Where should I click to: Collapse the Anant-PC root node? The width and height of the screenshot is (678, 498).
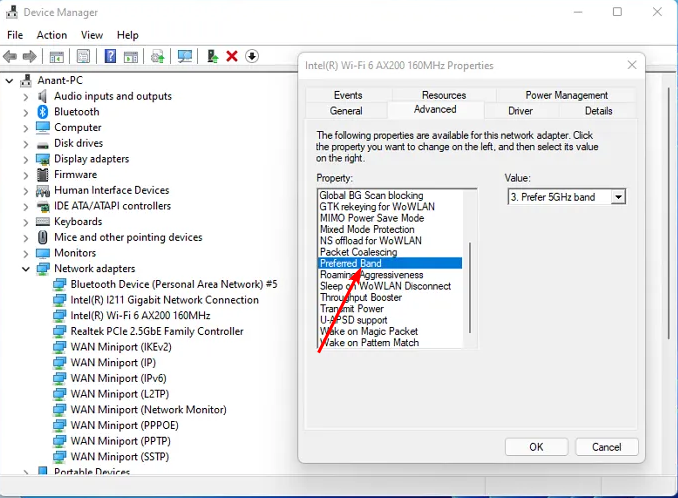10,81
